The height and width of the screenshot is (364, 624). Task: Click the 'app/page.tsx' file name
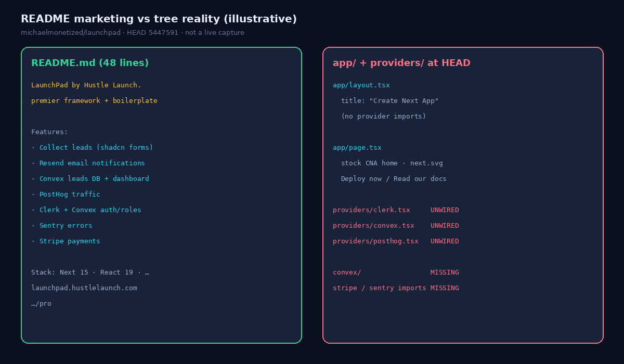pyautogui.click(x=357, y=148)
